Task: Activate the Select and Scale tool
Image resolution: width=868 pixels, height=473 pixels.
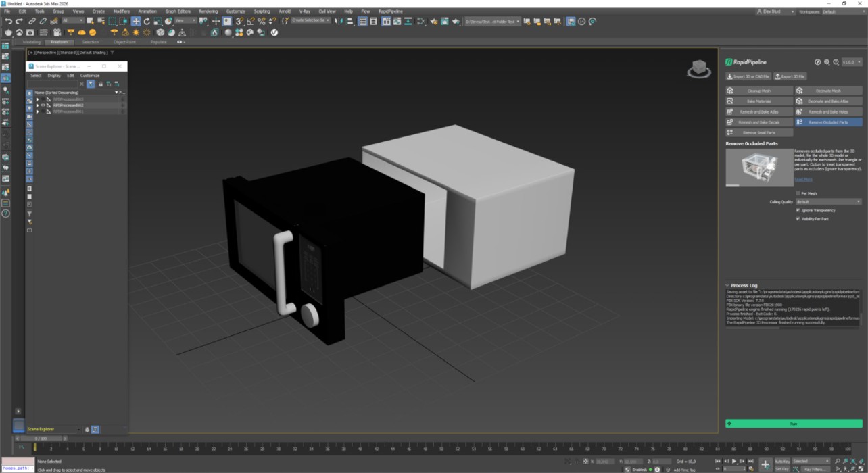Action: coord(157,22)
